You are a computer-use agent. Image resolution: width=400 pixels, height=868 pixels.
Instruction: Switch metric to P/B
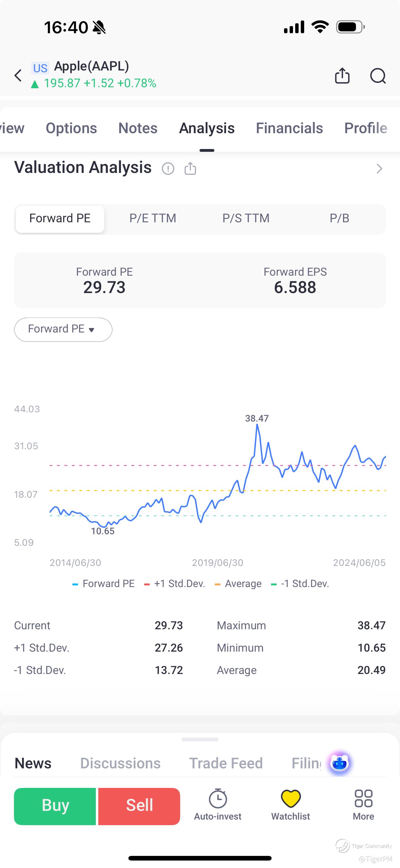(x=340, y=218)
